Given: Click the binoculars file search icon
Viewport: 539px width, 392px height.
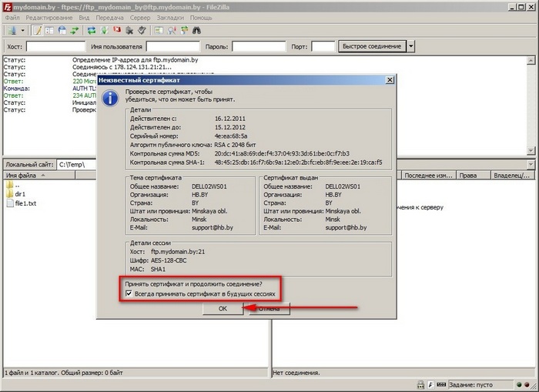Looking at the screenshot, I should point(196,31).
